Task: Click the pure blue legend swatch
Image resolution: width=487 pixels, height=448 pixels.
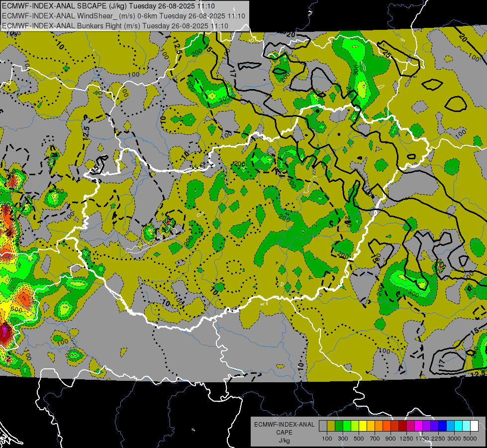Action: click(443, 426)
